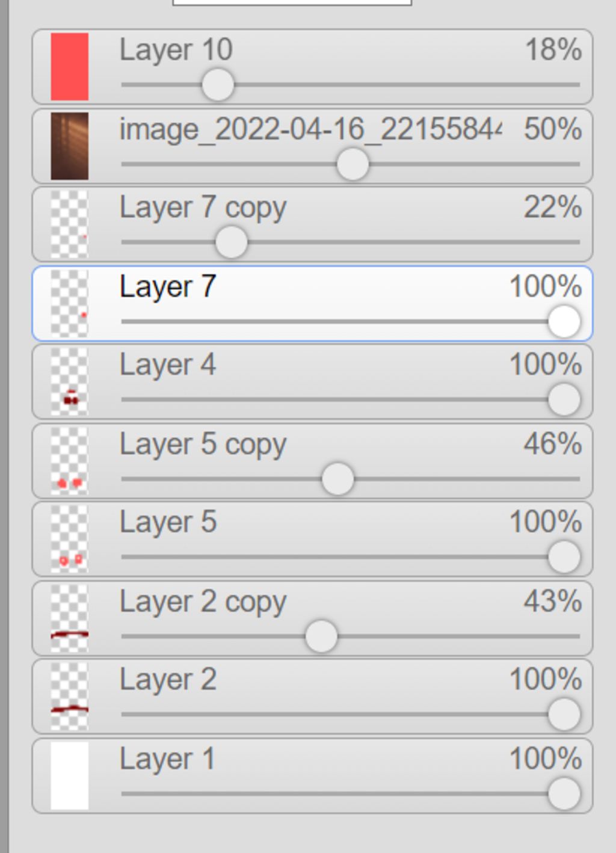Click the Layer 4 thumbnail
The width and height of the screenshot is (616, 853).
coord(69,382)
